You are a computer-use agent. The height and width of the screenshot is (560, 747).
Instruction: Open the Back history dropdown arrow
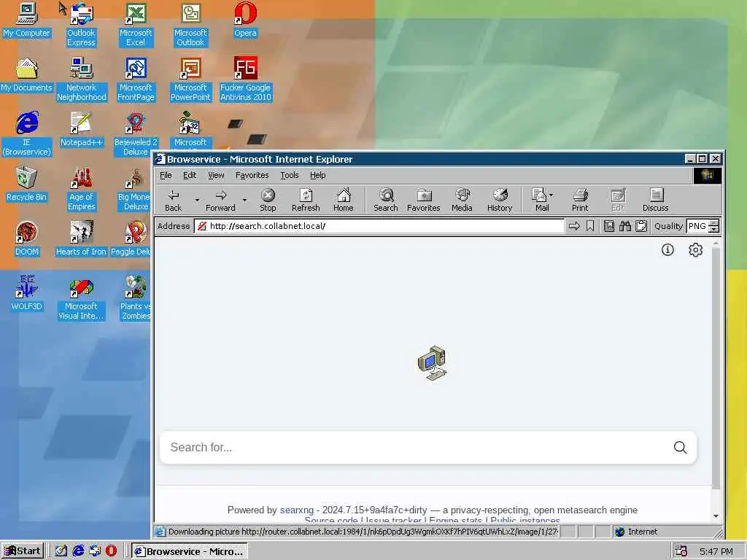(197, 200)
